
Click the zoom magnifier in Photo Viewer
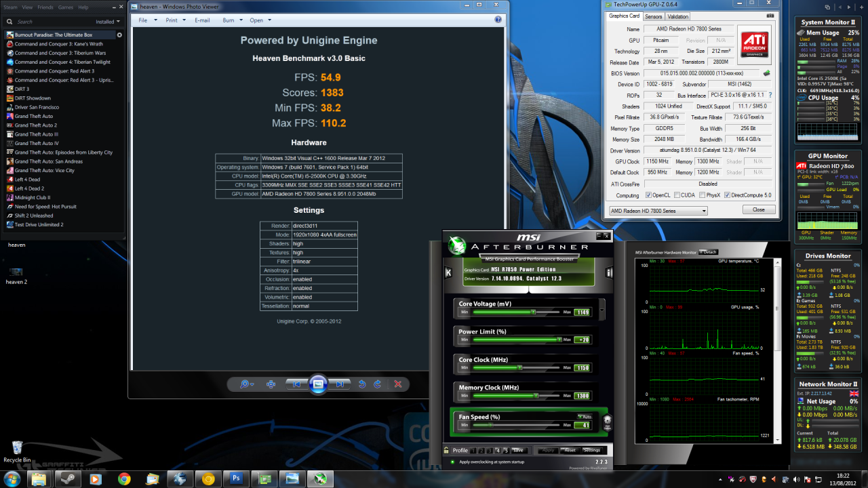tap(247, 384)
